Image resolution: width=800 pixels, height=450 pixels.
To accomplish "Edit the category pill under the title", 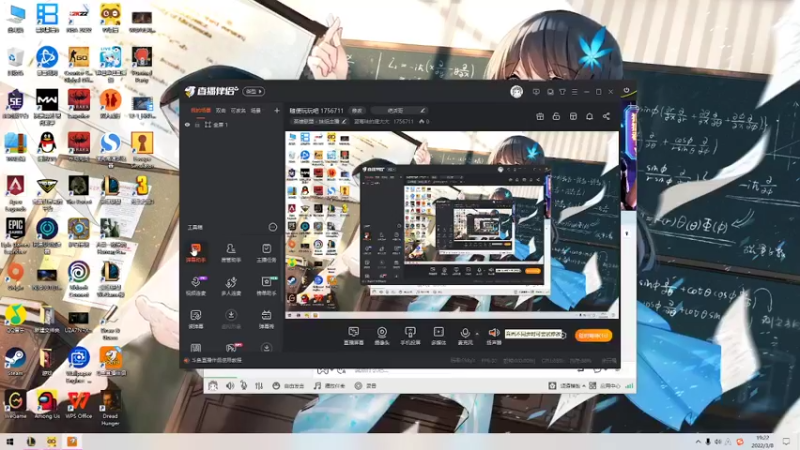I will pos(319,121).
